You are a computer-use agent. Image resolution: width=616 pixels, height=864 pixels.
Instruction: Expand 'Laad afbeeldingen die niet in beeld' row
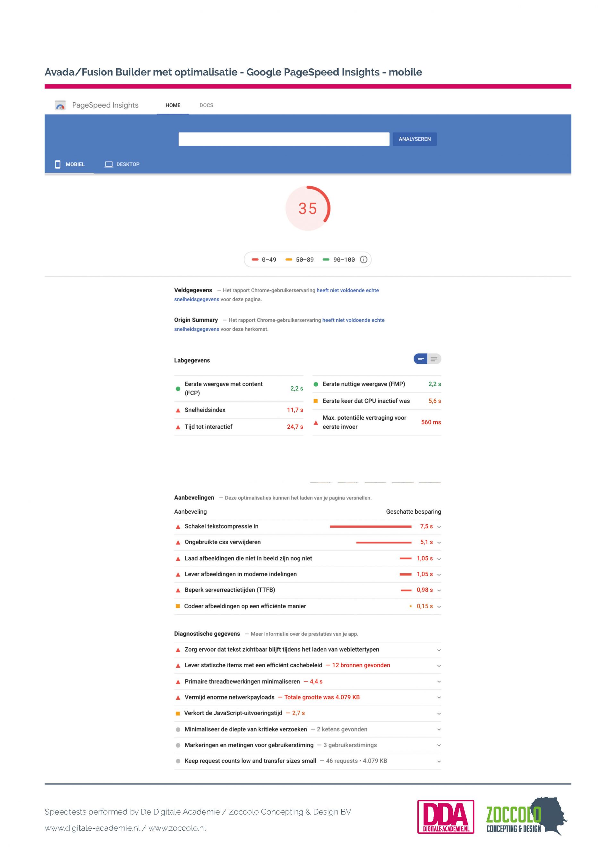coord(308,559)
